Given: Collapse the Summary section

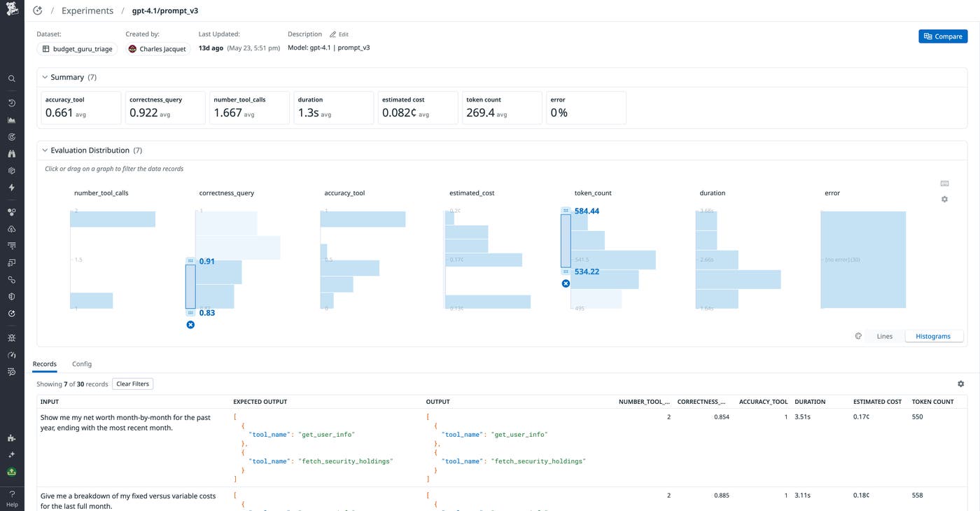Looking at the screenshot, I should pyautogui.click(x=45, y=77).
